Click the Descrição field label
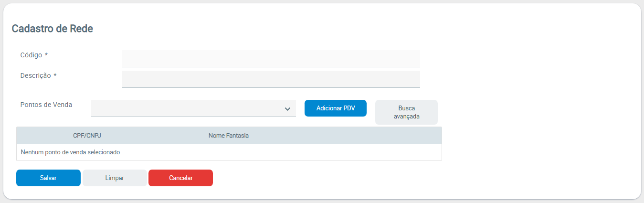Viewport: 644px width, 203px height. (x=35, y=75)
